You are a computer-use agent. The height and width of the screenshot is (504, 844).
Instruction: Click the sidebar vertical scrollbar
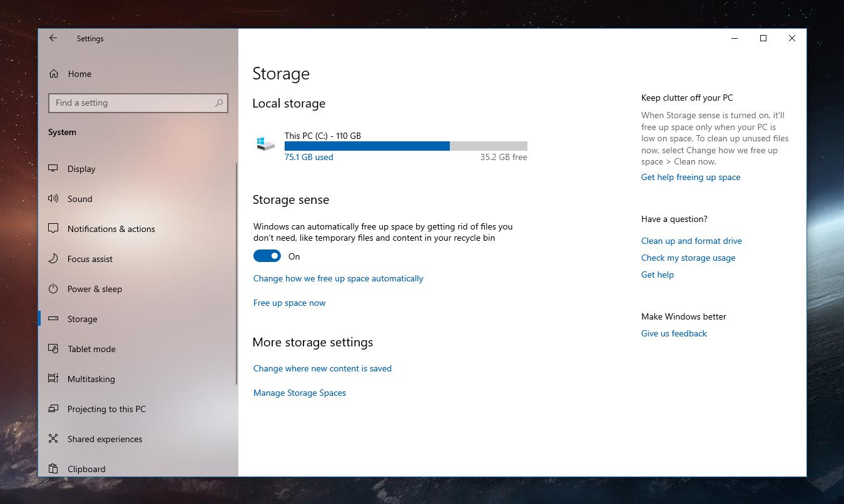pos(236,273)
